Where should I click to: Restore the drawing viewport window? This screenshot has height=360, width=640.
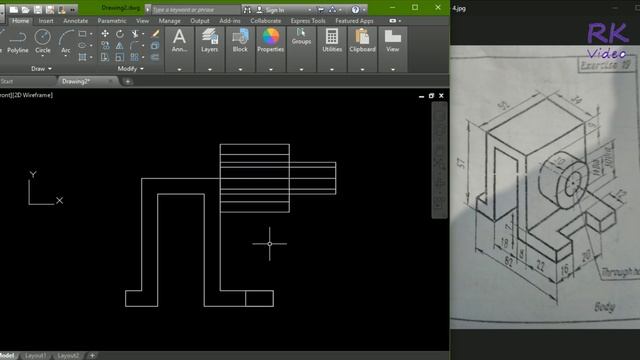(x=431, y=96)
